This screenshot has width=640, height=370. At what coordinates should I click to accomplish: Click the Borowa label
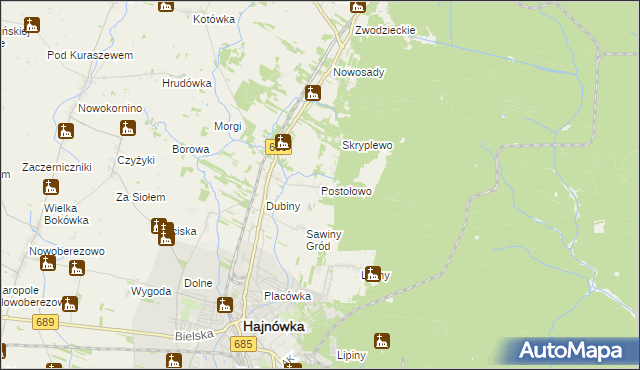tap(191, 149)
